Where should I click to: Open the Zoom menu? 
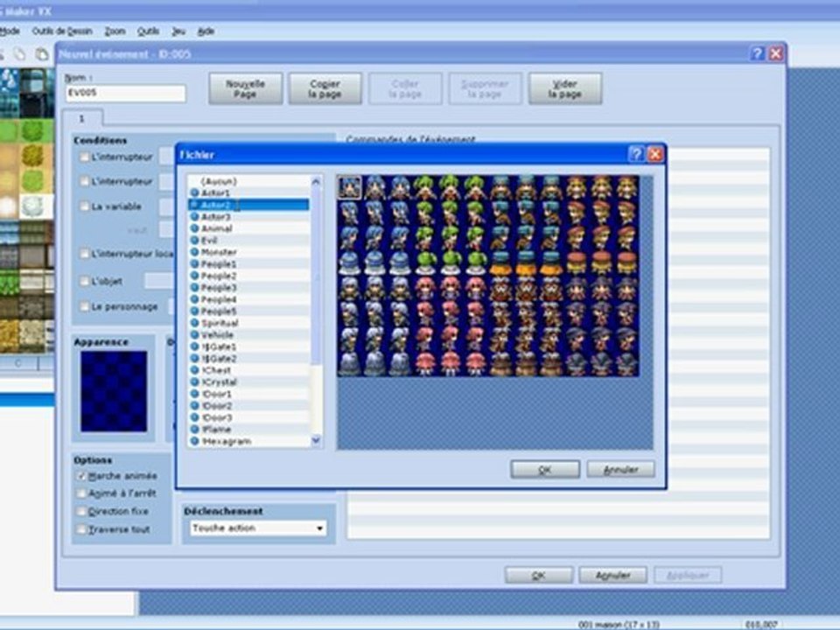point(115,31)
